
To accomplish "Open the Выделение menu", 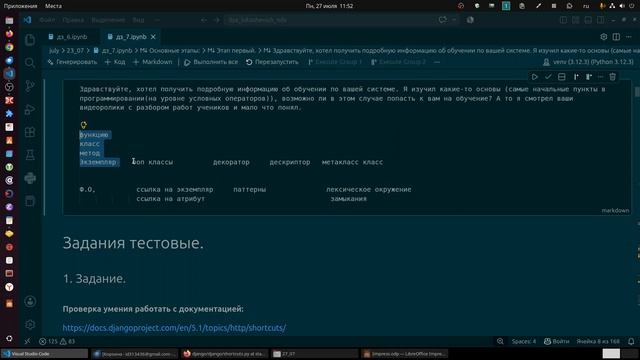I will pos(108,20).
